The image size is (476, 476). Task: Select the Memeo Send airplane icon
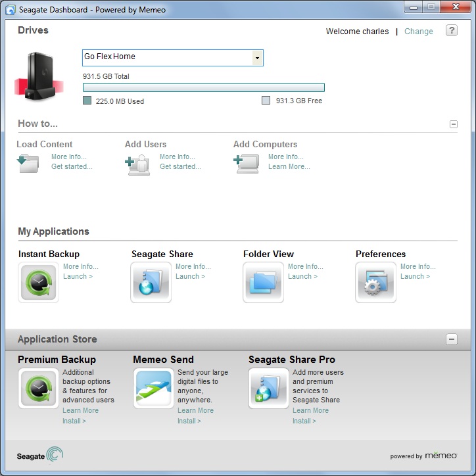[154, 389]
